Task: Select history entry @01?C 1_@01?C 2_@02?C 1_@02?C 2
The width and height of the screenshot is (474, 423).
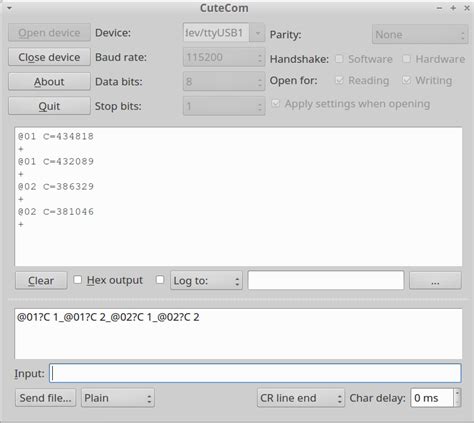Action: coord(108,317)
